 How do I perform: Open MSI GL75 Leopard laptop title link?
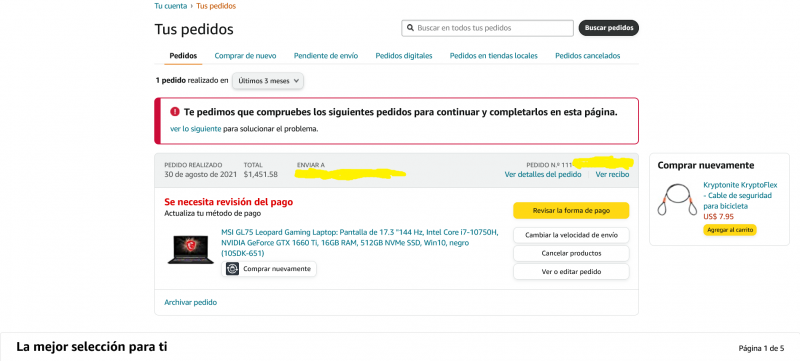point(360,243)
